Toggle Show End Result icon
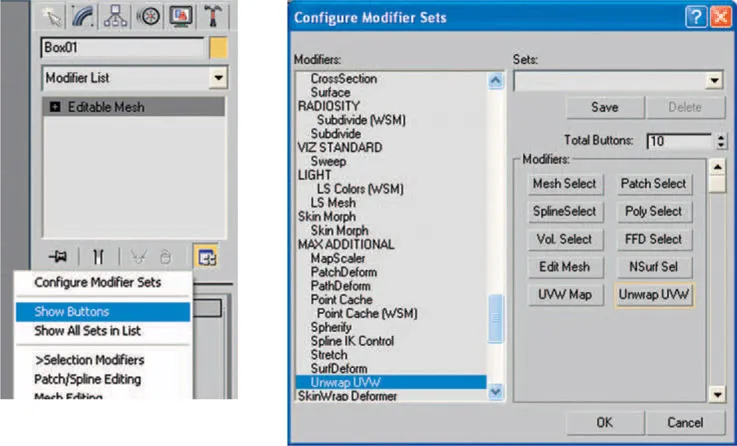This screenshot has height=446, width=737. [x=99, y=256]
